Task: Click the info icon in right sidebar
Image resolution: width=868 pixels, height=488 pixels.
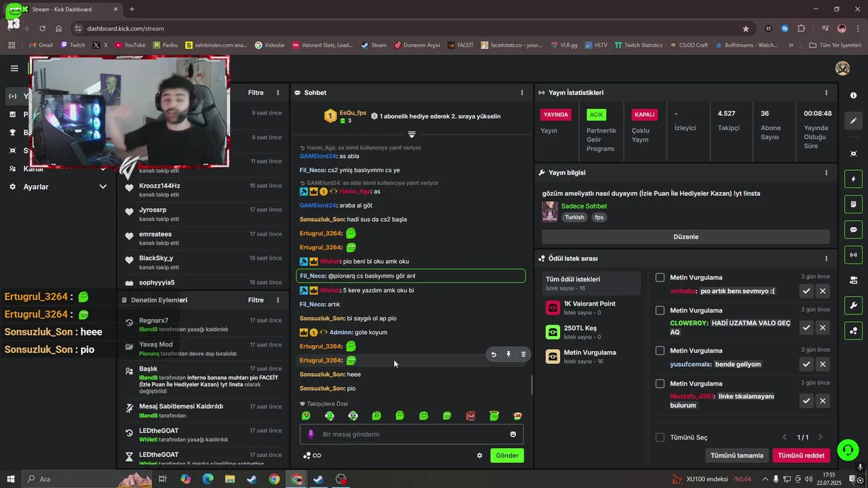Action: [853, 96]
